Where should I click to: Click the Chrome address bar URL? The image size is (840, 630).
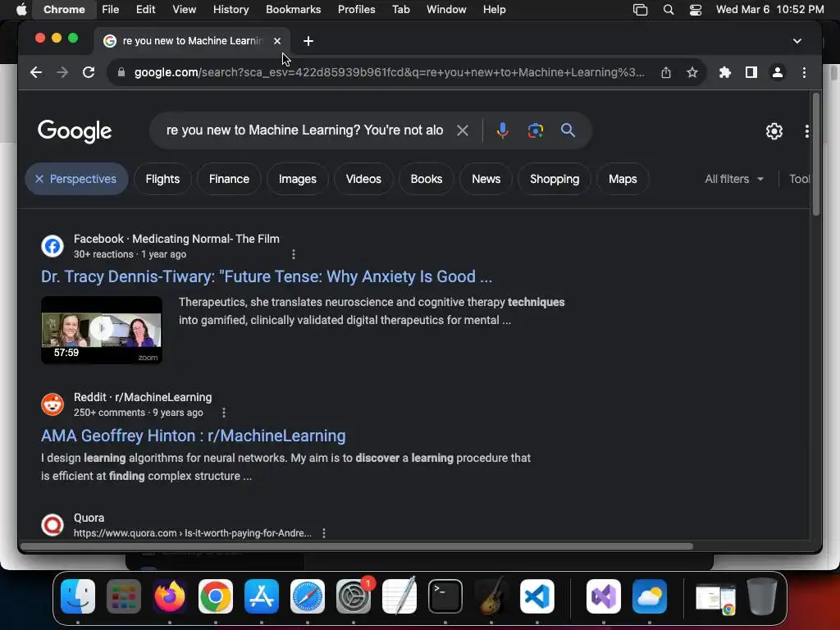click(390, 72)
